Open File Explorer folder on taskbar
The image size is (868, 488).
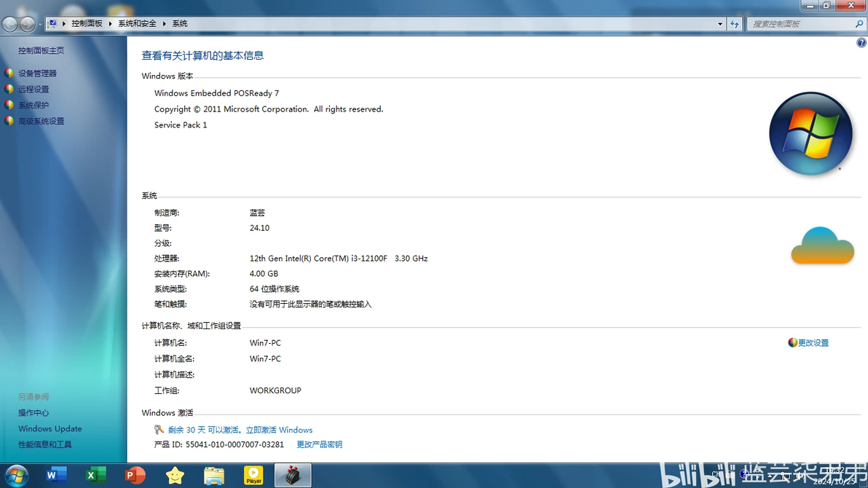pyautogui.click(x=214, y=476)
